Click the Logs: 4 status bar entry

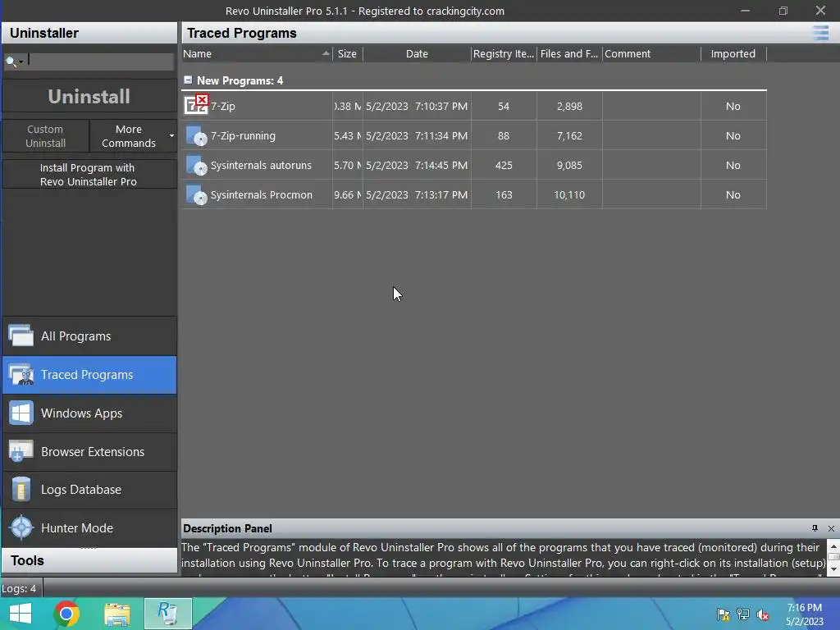click(19, 588)
